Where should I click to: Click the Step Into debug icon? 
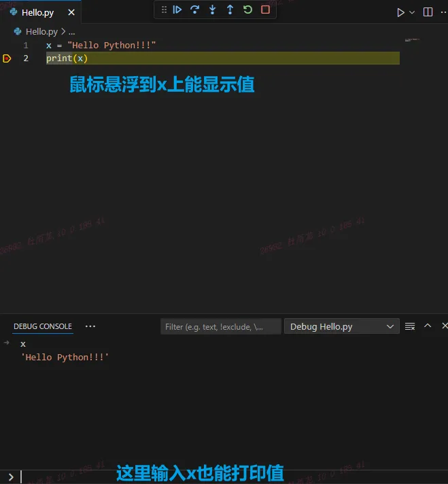(212, 10)
